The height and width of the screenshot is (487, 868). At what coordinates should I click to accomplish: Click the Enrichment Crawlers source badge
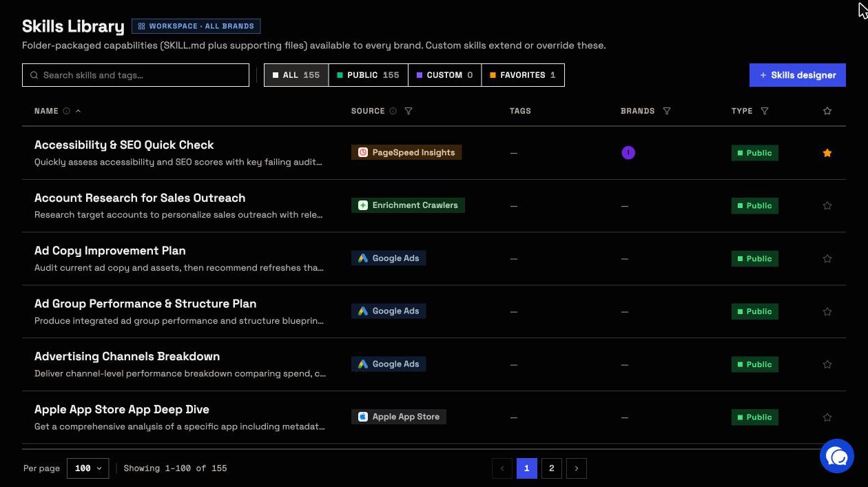pyautogui.click(x=408, y=205)
